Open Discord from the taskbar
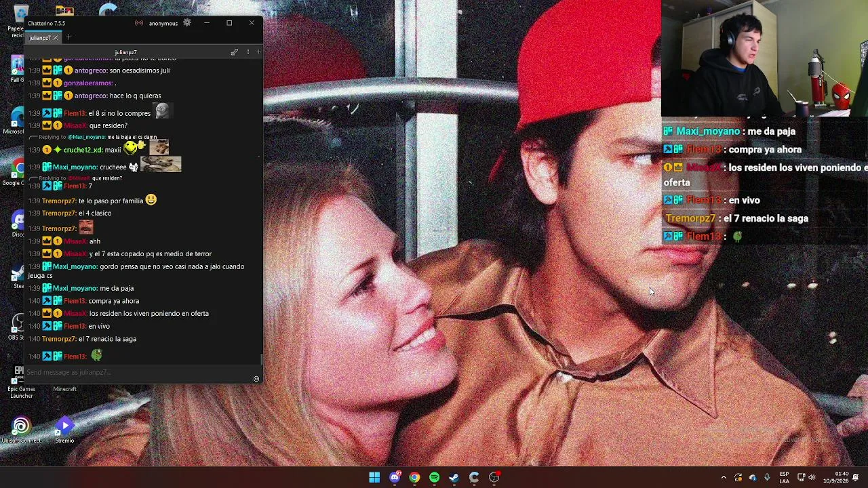Image resolution: width=868 pixels, height=488 pixels. [x=395, y=477]
